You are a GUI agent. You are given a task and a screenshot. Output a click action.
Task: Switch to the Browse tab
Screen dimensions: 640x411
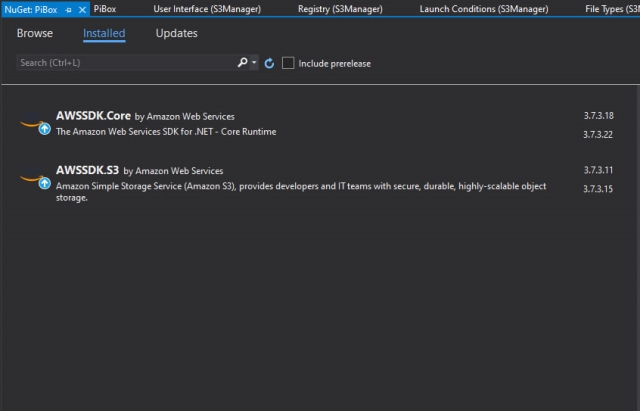point(35,33)
